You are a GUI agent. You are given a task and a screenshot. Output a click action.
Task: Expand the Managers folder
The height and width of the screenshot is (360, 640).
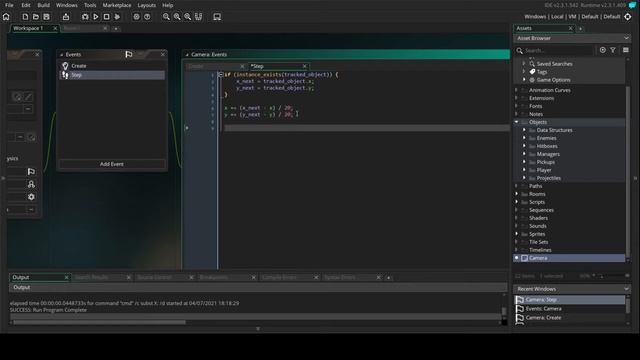524,154
